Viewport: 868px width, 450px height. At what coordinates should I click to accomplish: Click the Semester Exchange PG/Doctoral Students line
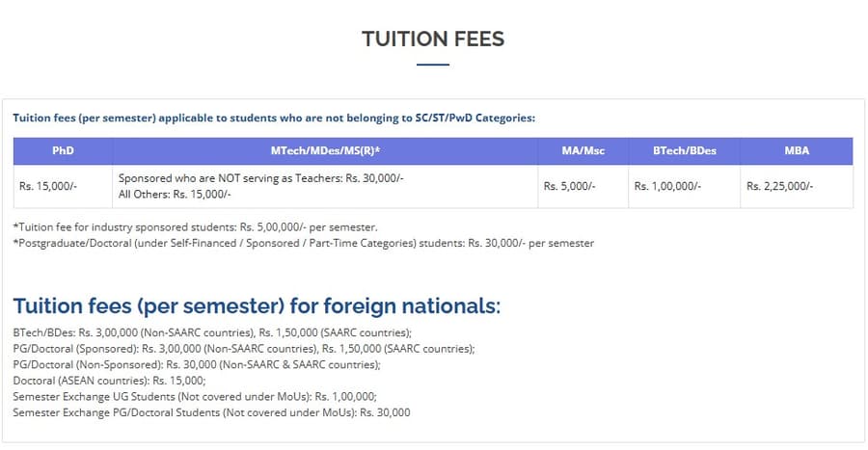pos(211,412)
